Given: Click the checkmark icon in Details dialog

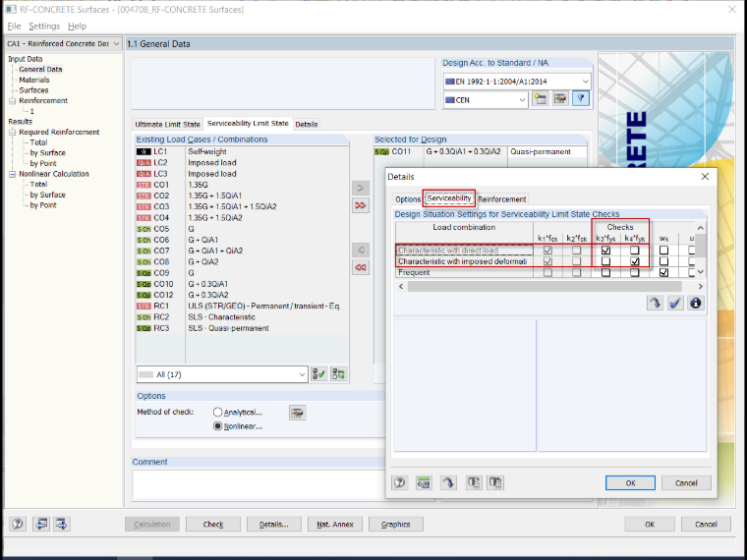Looking at the screenshot, I should (x=675, y=303).
